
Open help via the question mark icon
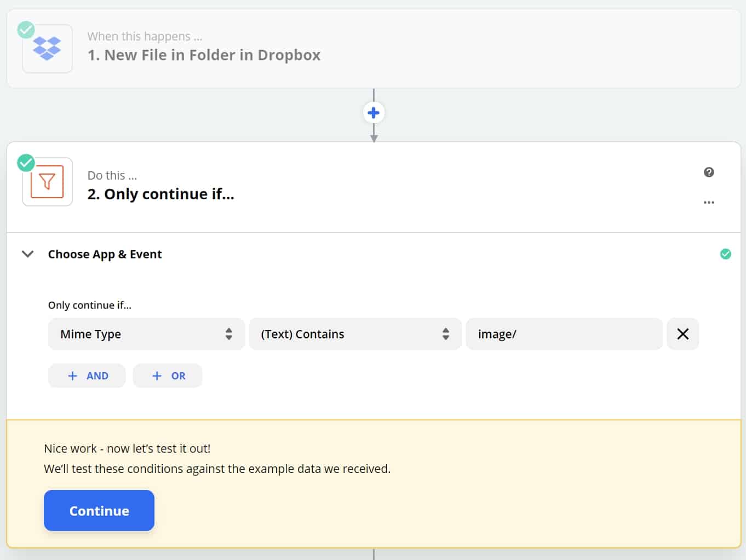pos(709,172)
